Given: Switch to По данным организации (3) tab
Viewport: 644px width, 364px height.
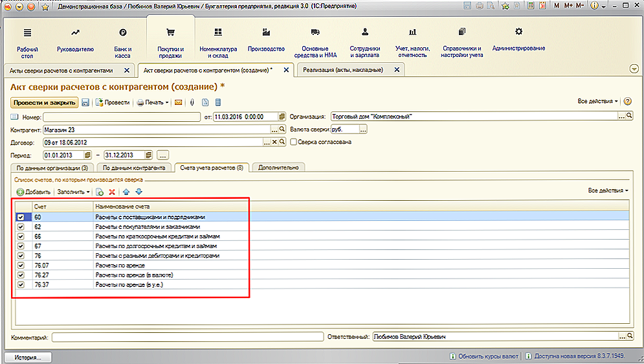Looking at the screenshot, I should 52,168.
